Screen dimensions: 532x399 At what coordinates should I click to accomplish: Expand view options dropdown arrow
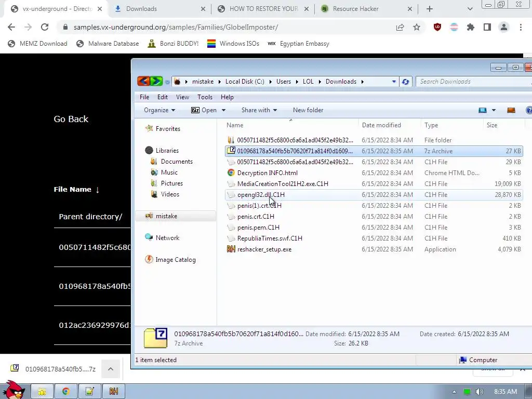494,110
